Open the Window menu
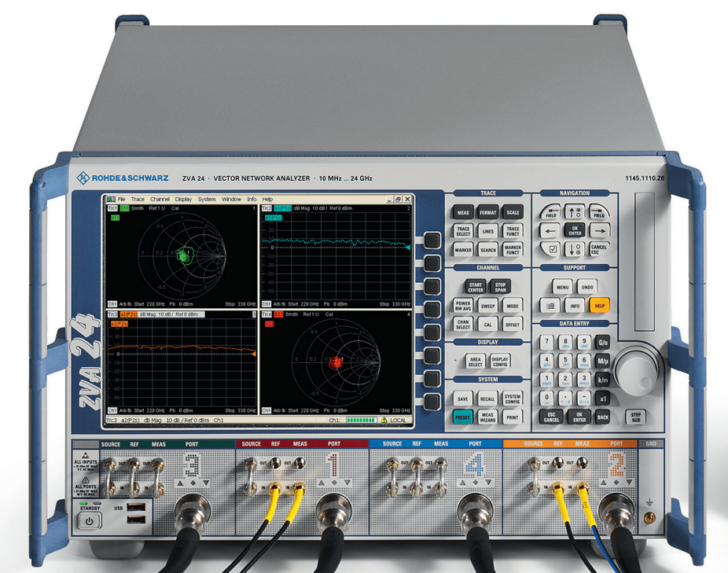 pyautogui.click(x=231, y=199)
